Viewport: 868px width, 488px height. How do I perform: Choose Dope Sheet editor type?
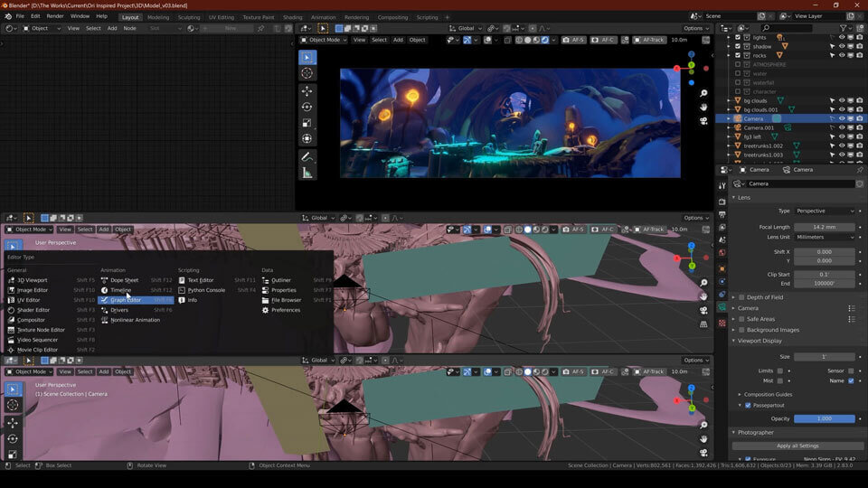coord(136,280)
